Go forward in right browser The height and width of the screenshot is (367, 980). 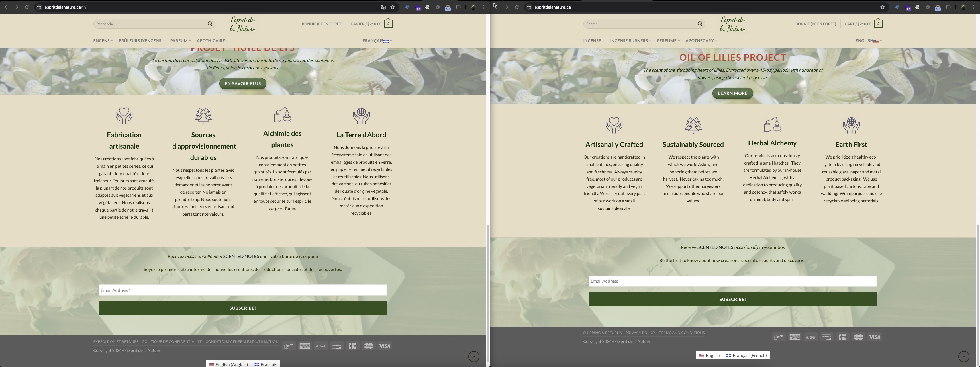pyautogui.click(x=506, y=7)
